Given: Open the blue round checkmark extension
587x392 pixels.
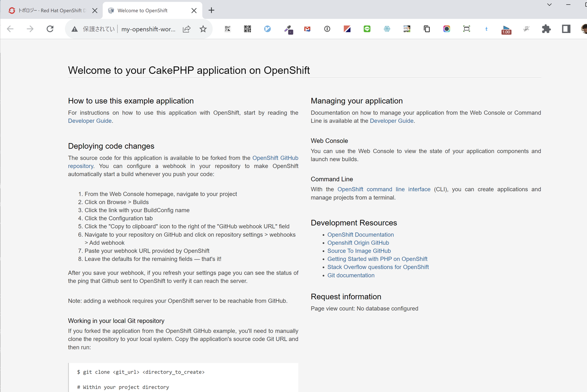Looking at the screenshot, I should [x=267, y=29].
